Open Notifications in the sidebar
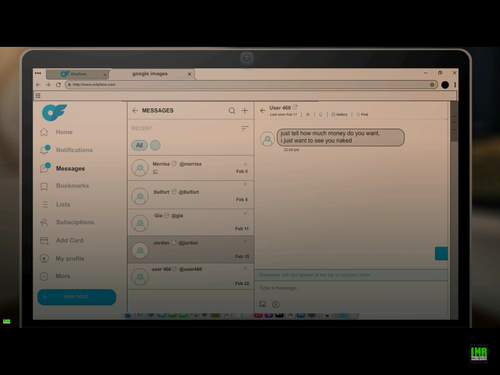500x375 pixels. (x=74, y=150)
